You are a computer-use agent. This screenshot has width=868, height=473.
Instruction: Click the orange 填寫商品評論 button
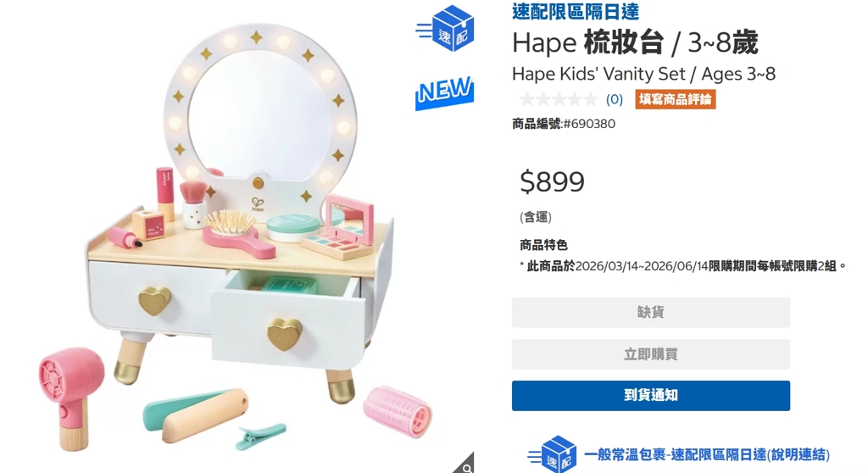676,100
